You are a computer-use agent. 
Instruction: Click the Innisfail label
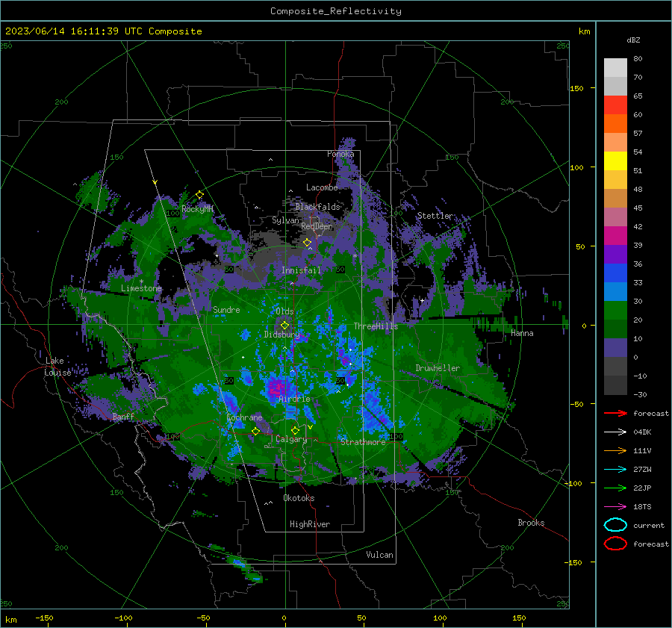302,270
